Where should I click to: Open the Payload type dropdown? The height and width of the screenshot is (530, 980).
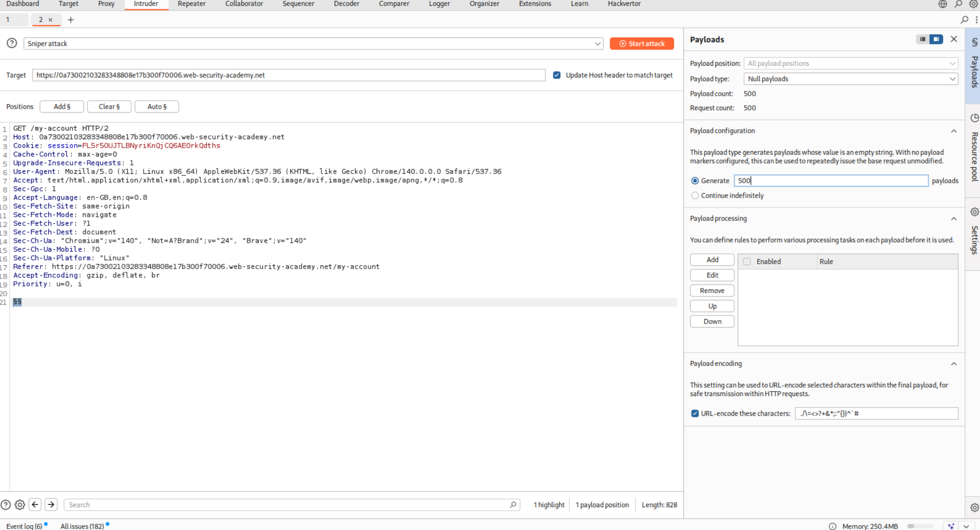(850, 79)
